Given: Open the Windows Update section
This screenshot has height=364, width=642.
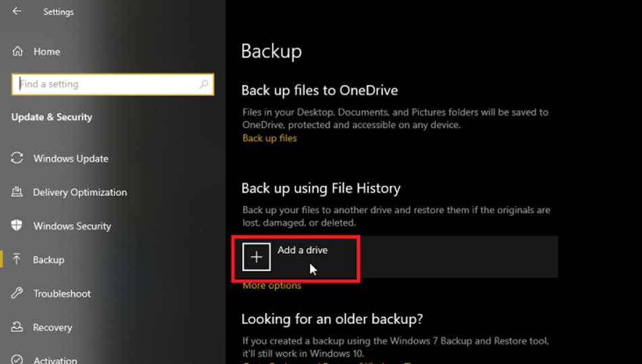Looking at the screenshot, I should (71, 159).
